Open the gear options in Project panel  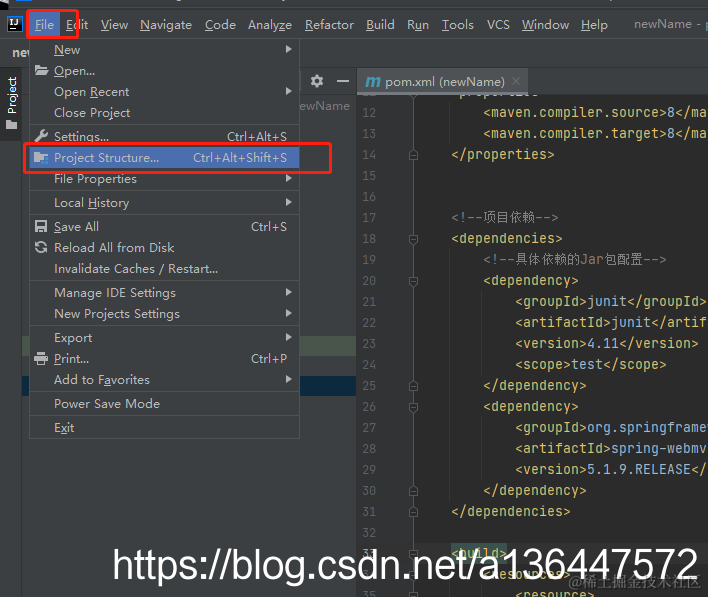317,81
